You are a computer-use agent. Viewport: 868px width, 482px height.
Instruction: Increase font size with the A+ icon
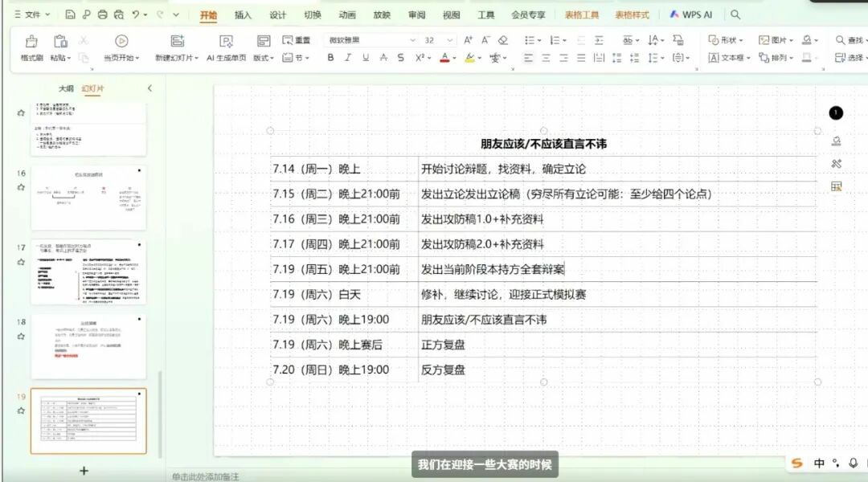469,40
